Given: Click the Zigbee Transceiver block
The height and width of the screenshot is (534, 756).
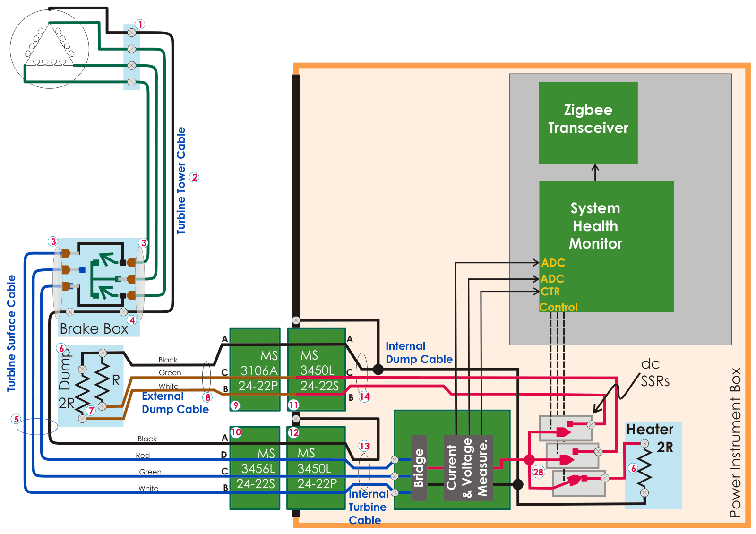Looking at the screenshot, I should [588, 123].
